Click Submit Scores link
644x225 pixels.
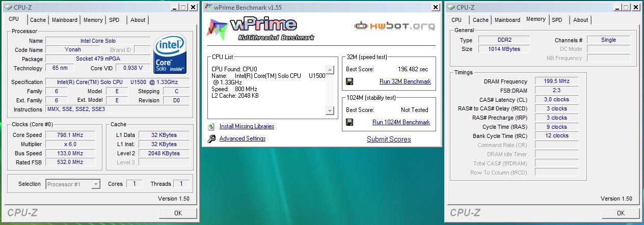coord(389,139)
